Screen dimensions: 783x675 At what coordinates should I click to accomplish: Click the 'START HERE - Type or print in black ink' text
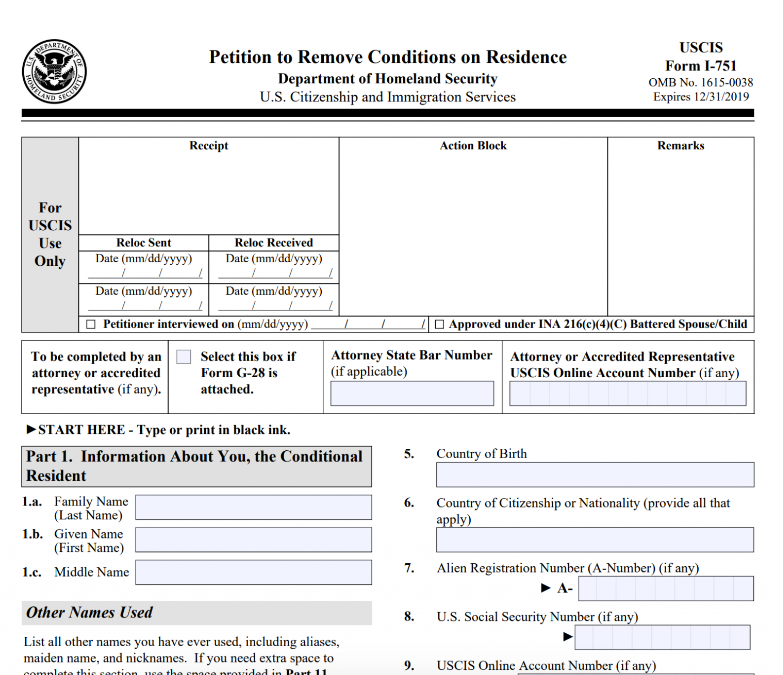tap(159, 430)
